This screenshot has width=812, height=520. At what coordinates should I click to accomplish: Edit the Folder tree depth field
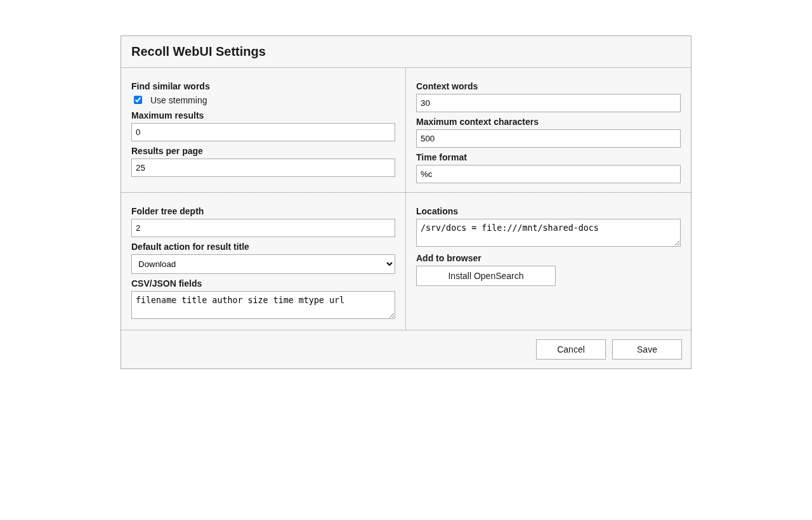263,228
